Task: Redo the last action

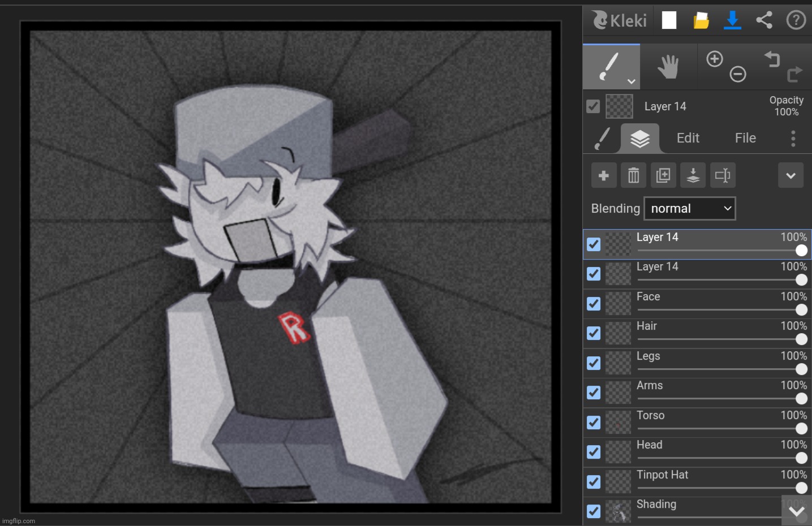Action: (x=795, y=74)
